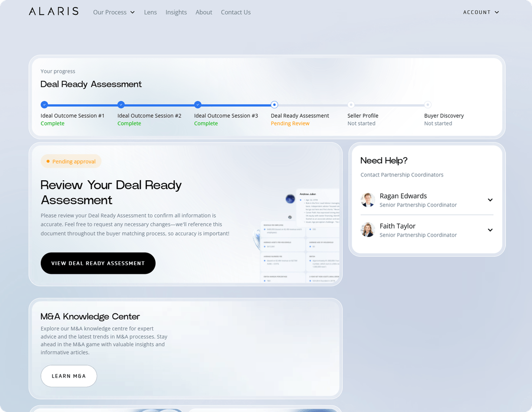Viewport: 532px width, 412px height.
Task: Click the Ideal Outcome Session #3 label
Action: [x=226, y=116]
